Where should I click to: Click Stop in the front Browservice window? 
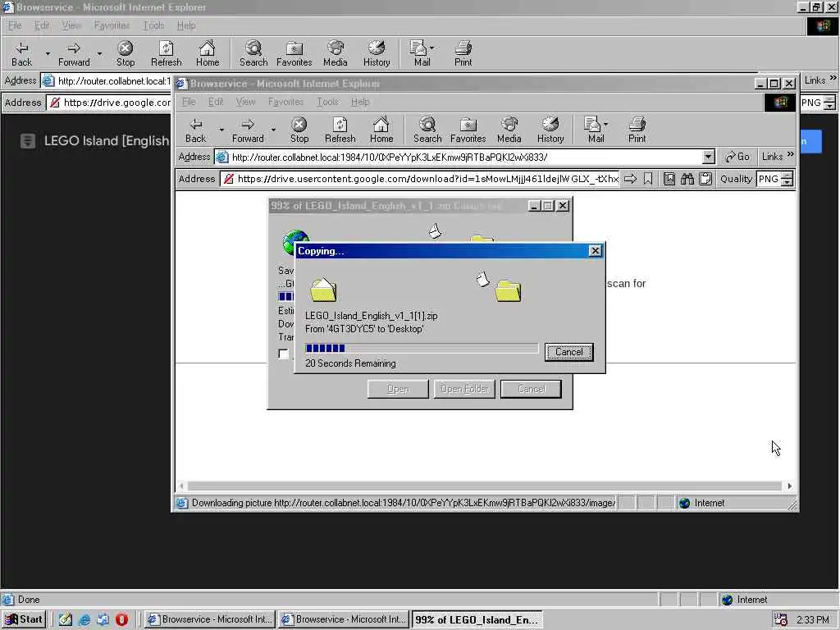(299, 130)
